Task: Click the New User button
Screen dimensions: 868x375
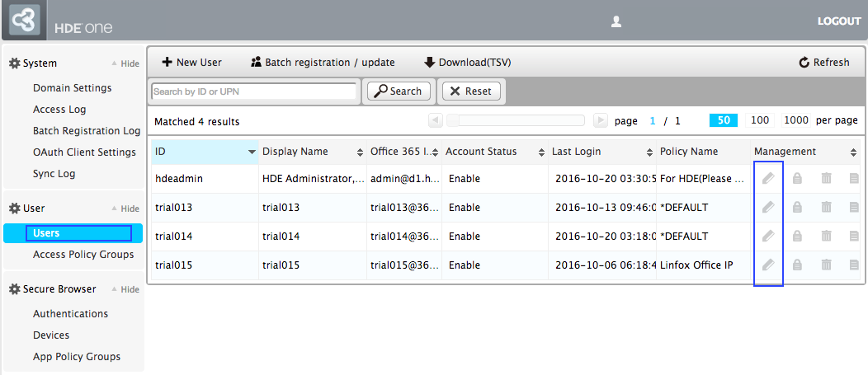Action: (191, 63)
